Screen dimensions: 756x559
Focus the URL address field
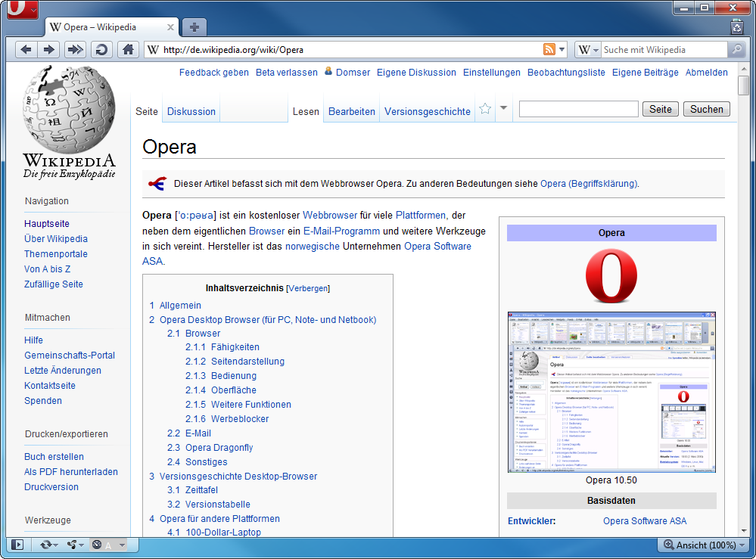click(351, 50)
